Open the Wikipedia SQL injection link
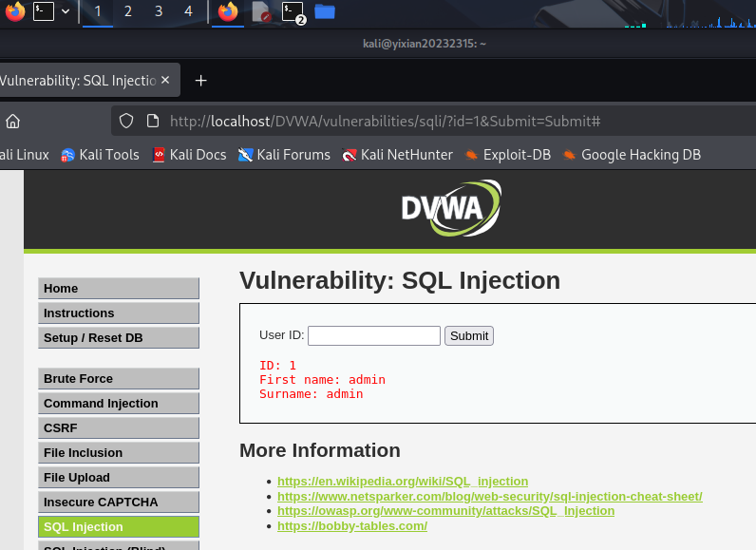Viewport: 756px width, 550px height. pos(403,481)
